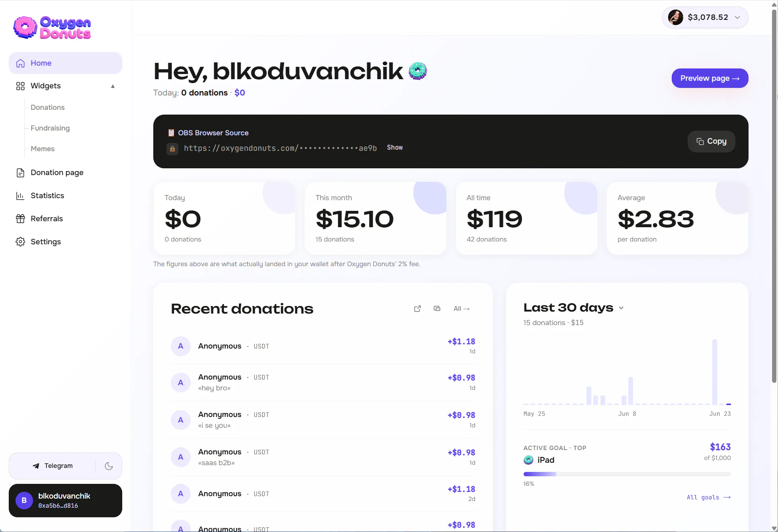The height and width of the screenshot is (532, 778).
Task: Click the Preview page button
Action: [710, 78]
